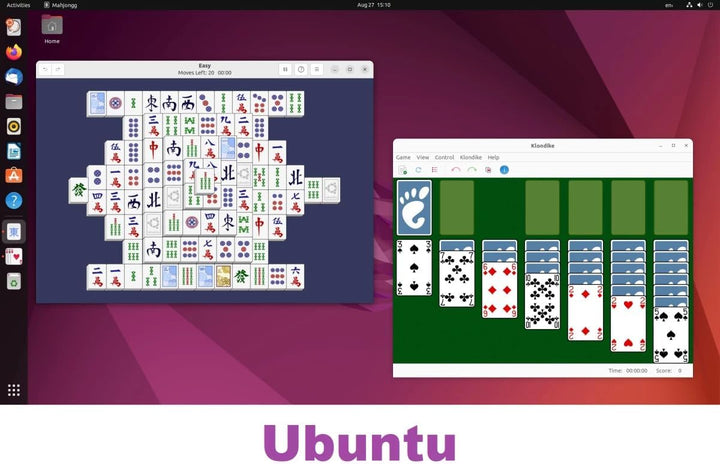Open the Mahjongg hamburger menu
Screen dimensions: 720x464
[x=316, y=69]
